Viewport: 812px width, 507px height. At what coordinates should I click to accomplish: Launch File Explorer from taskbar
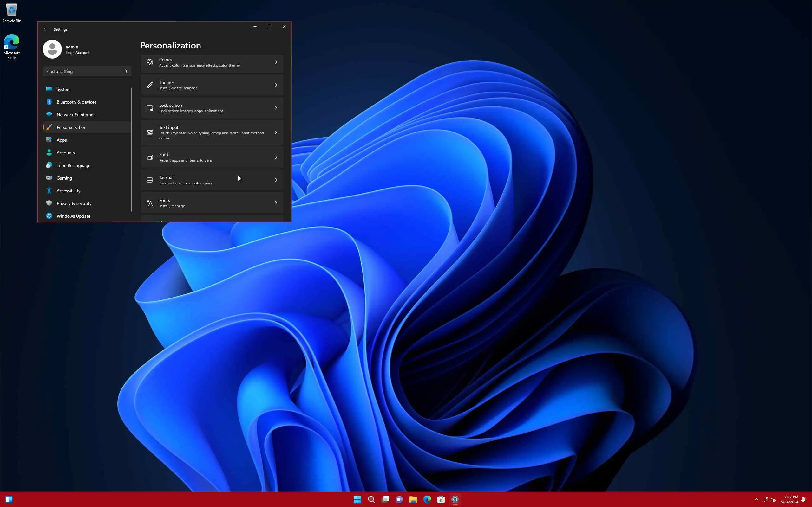point(413,499)
